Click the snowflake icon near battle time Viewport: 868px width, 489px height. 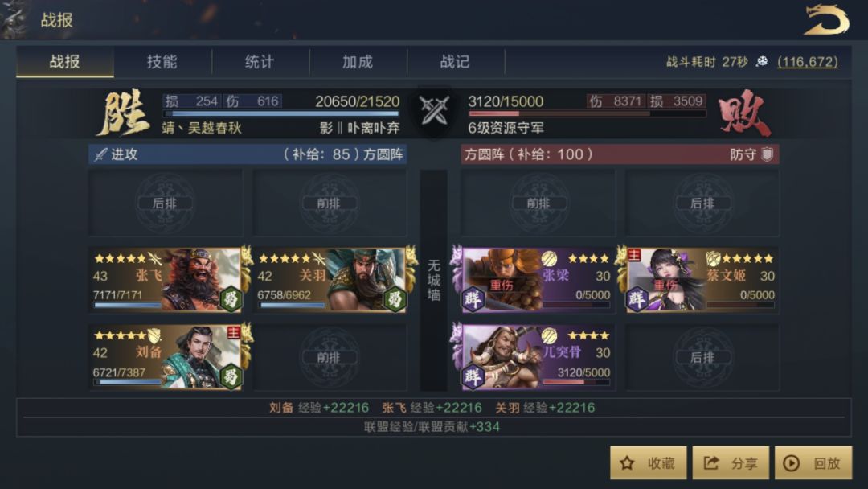tap(762, 61)
